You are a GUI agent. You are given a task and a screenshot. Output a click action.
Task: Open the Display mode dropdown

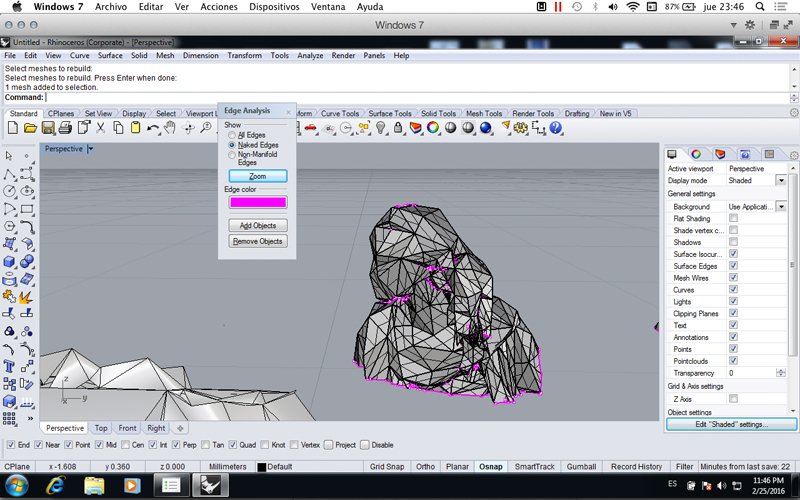pos(781,180)
